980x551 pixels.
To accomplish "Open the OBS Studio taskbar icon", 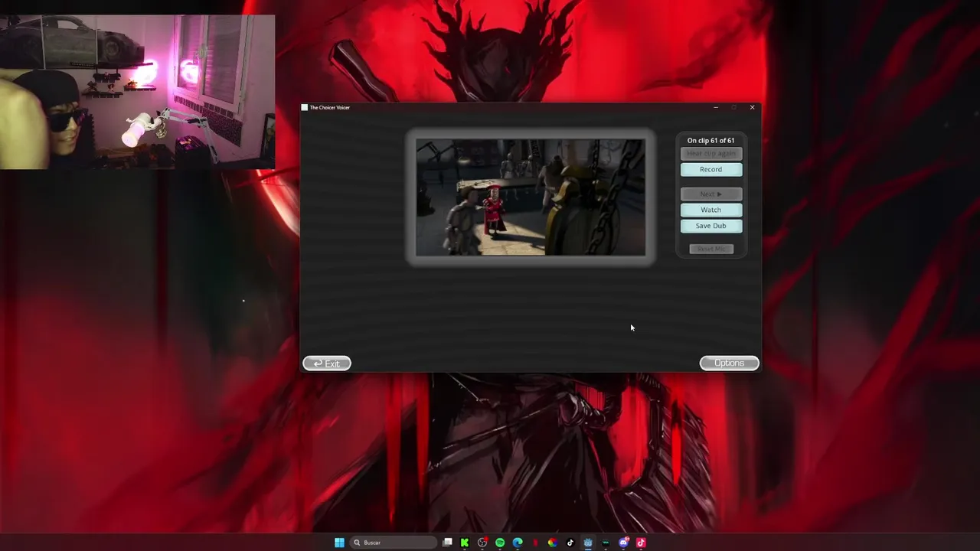I will [x=482, y=543].
